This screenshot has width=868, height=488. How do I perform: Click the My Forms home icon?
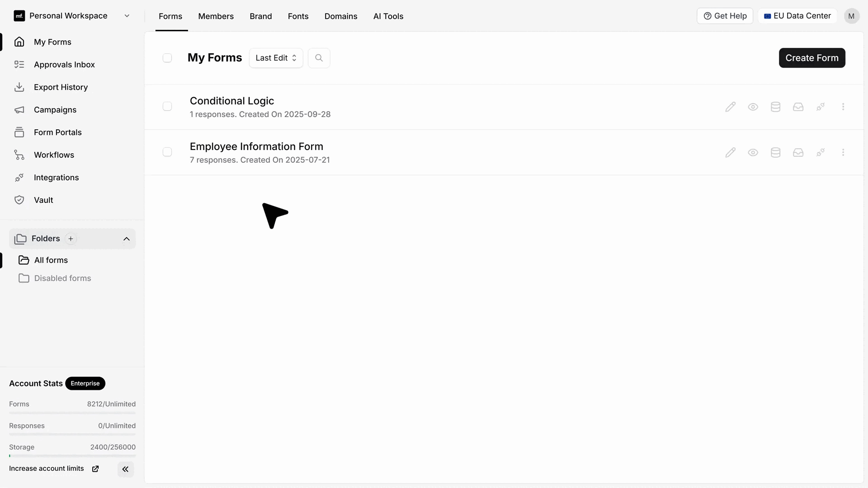point(19,42)
